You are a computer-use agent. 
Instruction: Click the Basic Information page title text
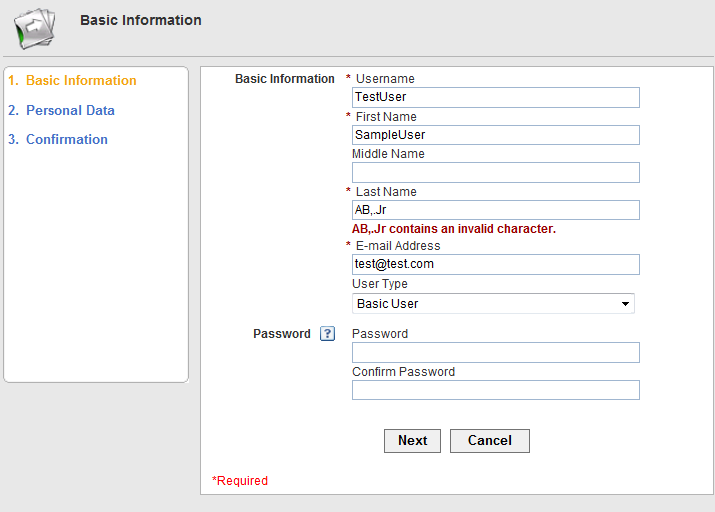(141, 20)
